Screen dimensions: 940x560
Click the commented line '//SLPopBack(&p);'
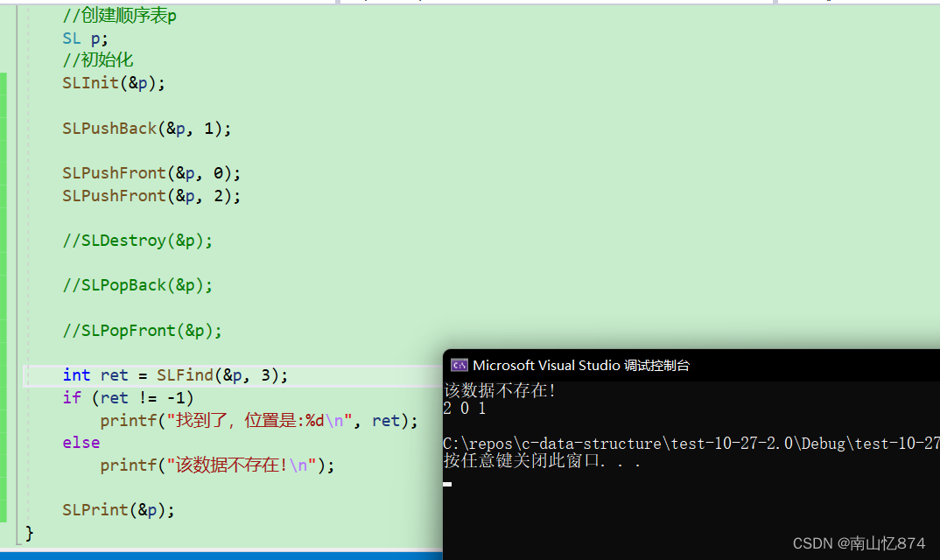[x=137, y=285]
